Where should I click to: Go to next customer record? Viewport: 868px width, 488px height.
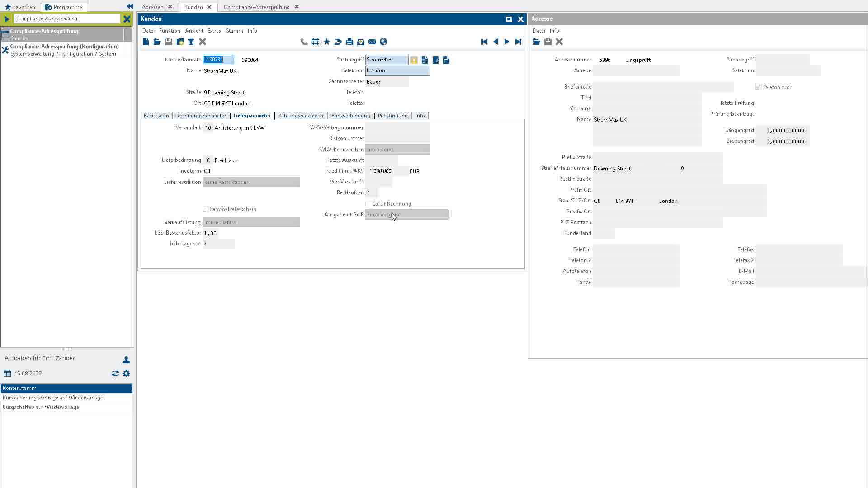[507, 42]
